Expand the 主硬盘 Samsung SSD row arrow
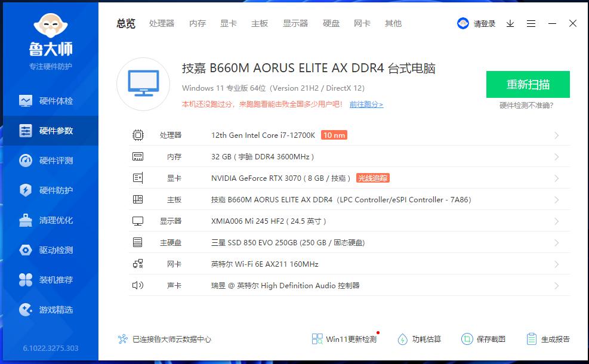Viewport: 589px width, 364px height. (556, 243)
